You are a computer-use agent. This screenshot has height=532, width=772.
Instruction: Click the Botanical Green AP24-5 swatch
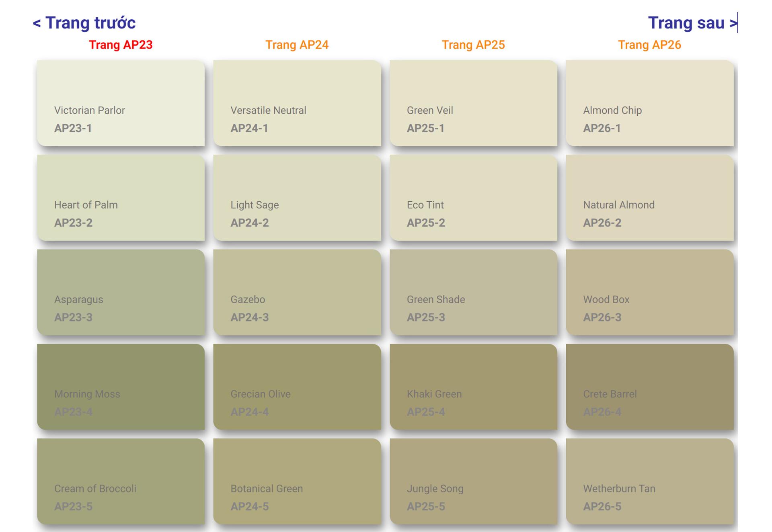[297, 481]
